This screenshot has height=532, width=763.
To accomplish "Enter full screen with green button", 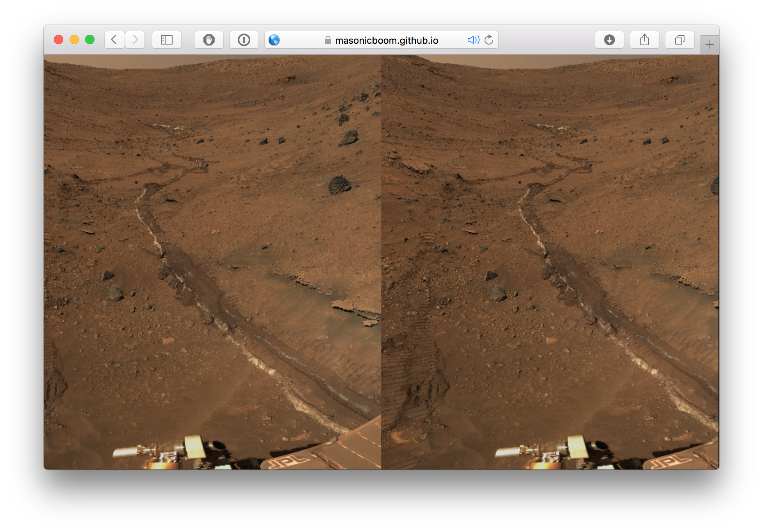I will (x=90, y=39).
